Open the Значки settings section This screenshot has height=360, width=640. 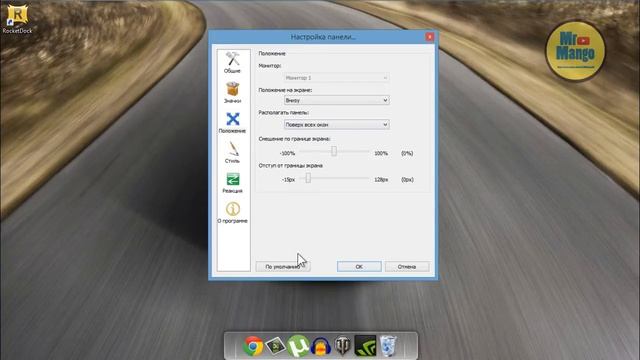233,93
